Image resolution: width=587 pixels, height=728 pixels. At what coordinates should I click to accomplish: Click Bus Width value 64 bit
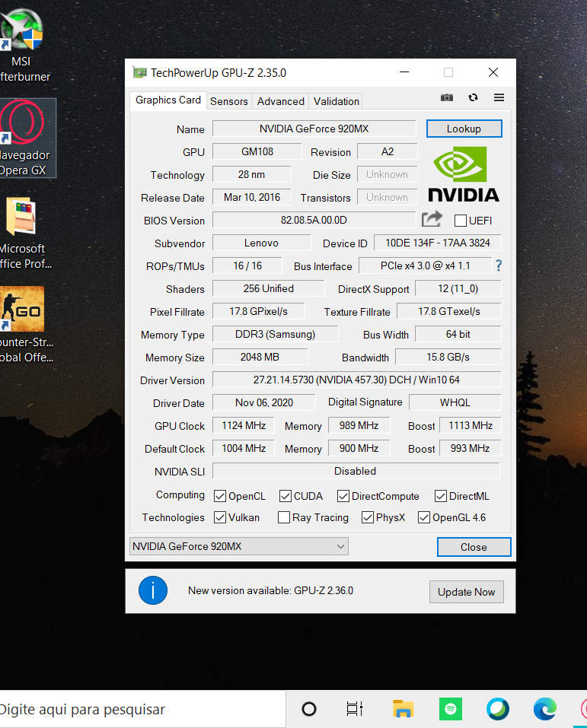point(458,334)
